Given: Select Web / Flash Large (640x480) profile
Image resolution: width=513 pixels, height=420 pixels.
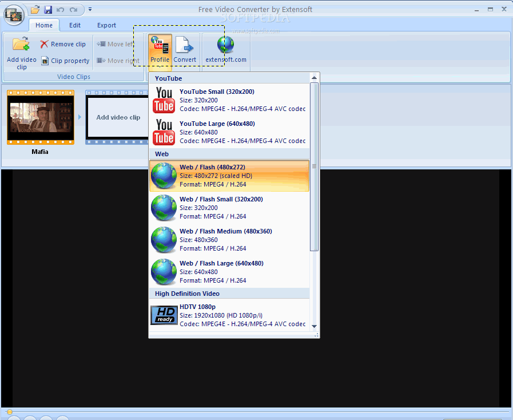Looking at the screenshot, I should (229, 272).
